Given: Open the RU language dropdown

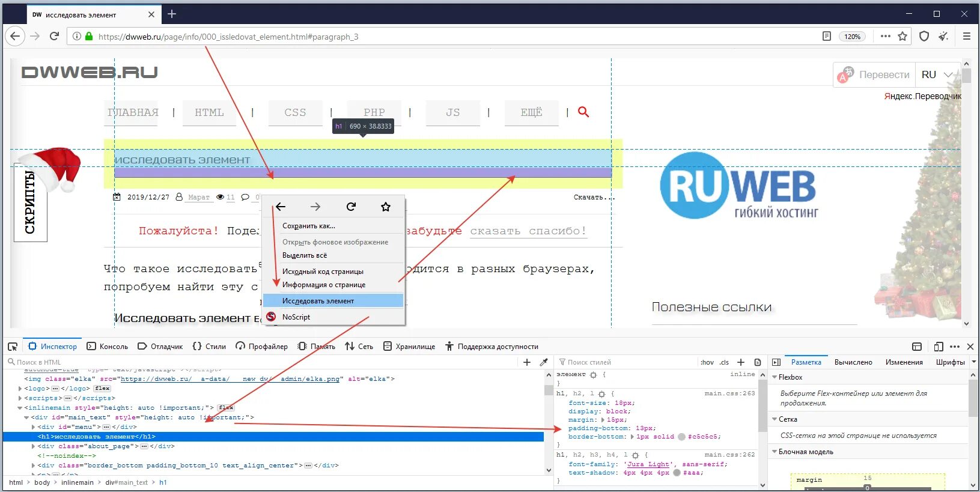Looking at the screenshot, I should [937, 74].
